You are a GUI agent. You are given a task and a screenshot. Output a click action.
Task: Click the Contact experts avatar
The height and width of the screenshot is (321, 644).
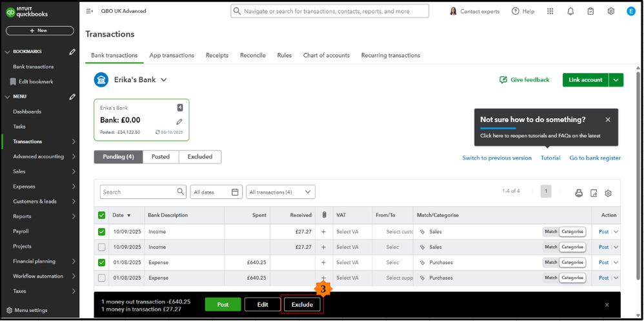tap(454, 11)
